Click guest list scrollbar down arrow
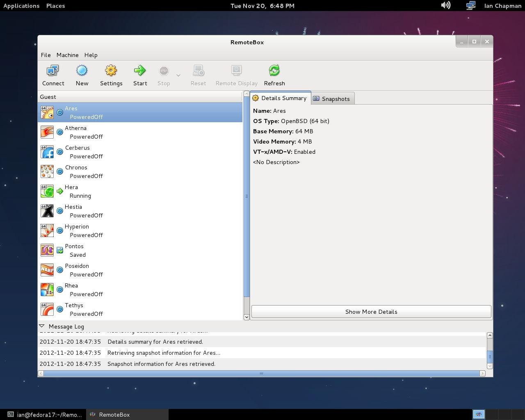 click(x=247, y=317)
